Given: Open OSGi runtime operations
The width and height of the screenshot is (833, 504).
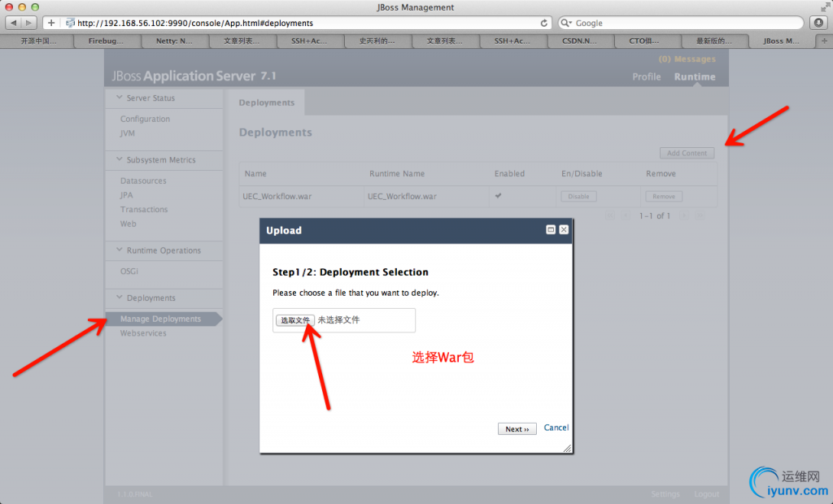Looking at the screenshot, I should tap(129, 271).
